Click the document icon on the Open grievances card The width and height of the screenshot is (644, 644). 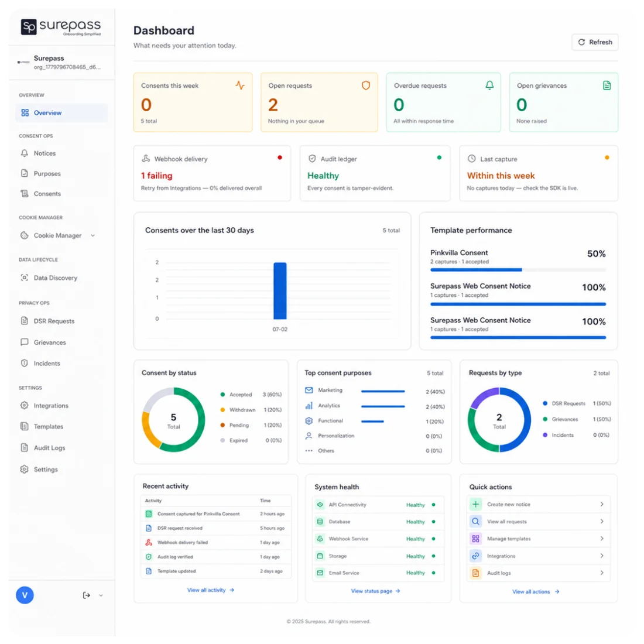[607, 85]
